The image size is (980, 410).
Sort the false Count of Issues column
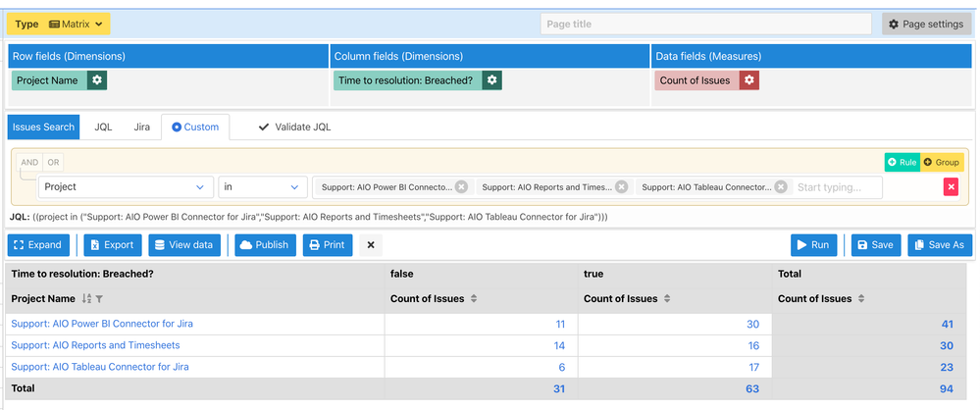click(474, 299)
